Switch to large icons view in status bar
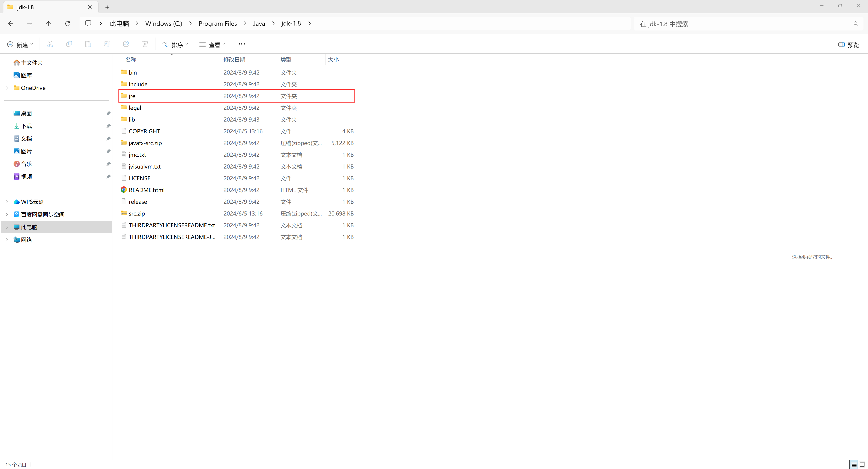The image size is (868, 469). point(862,465)
